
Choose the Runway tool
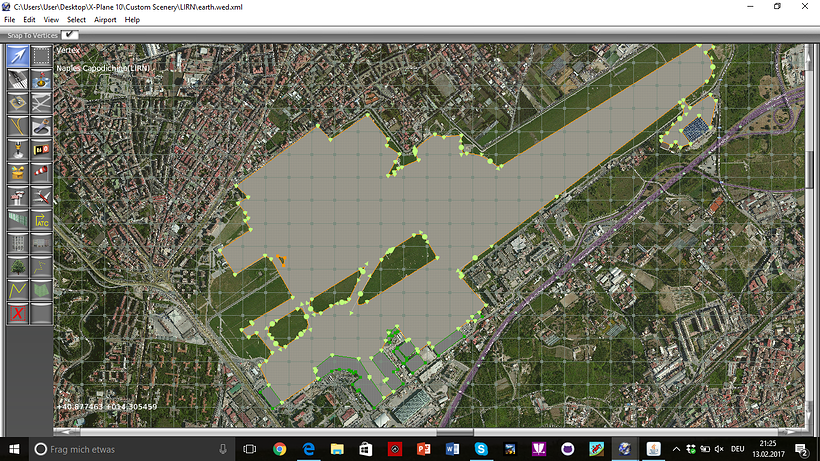coord(18,79)
